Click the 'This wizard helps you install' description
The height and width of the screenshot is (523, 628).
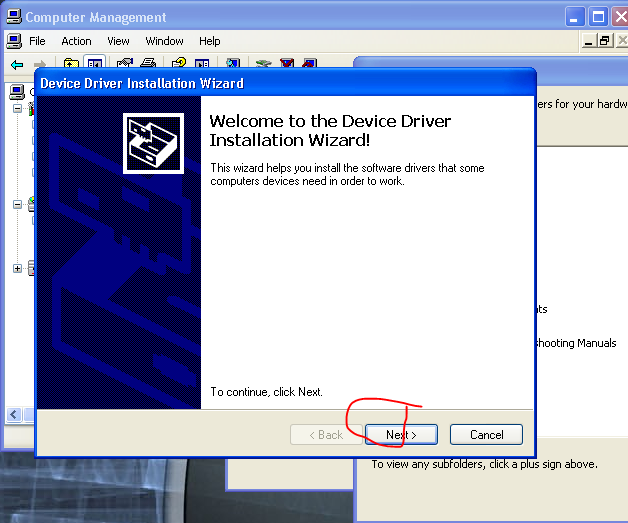click(347, 174)
